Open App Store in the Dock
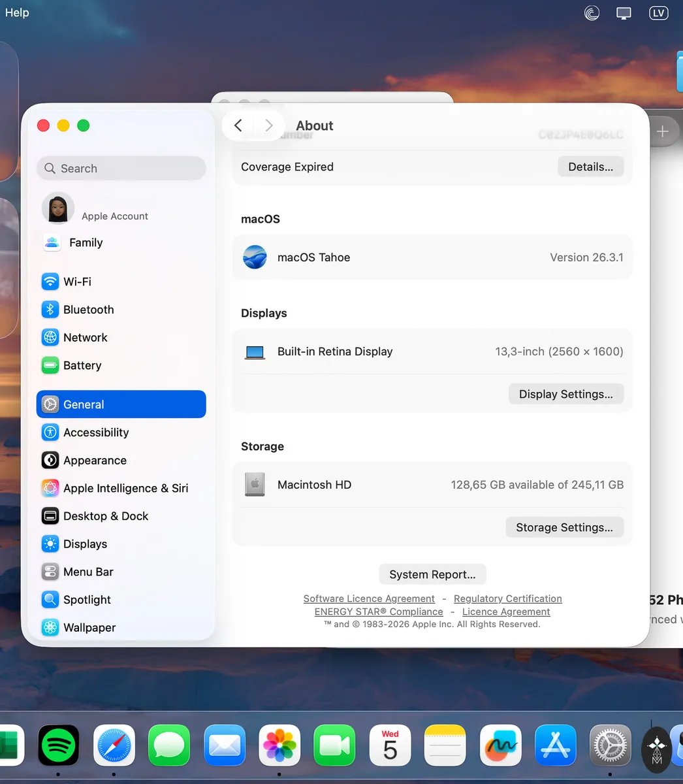The image size is (683, 784). tap(556, 745)
